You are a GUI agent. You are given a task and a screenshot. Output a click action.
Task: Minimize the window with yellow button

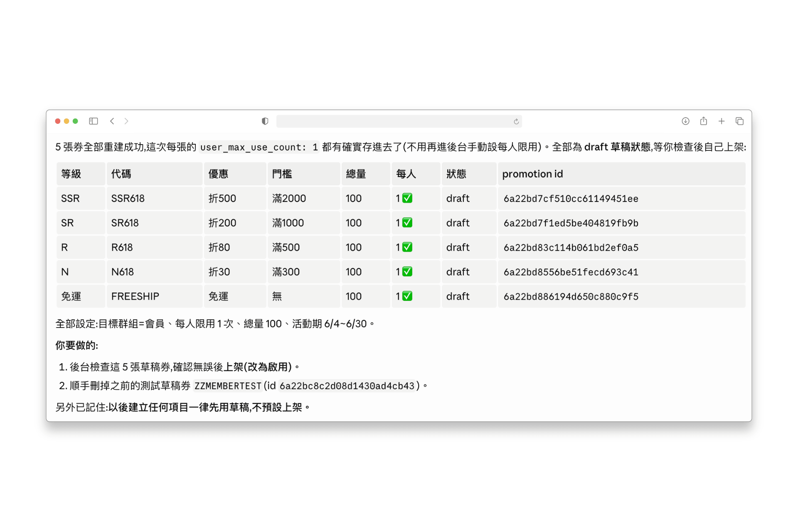tap(66, 121)
